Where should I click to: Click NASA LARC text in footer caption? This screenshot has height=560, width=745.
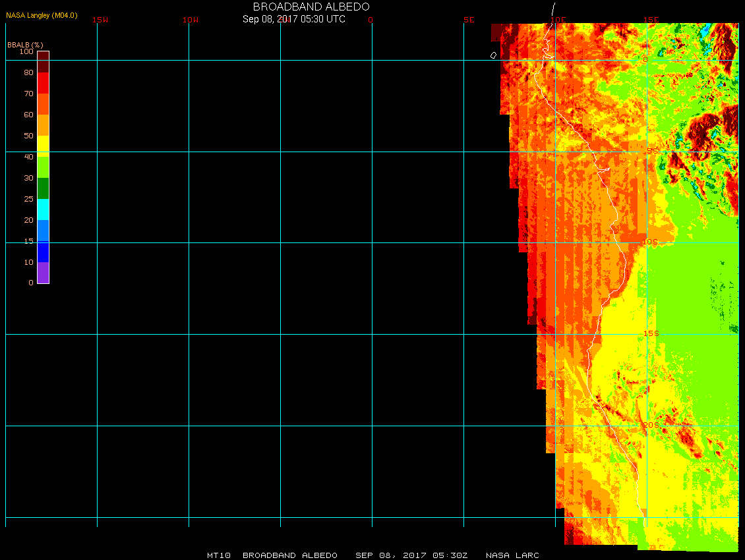(x=512, y=555)
